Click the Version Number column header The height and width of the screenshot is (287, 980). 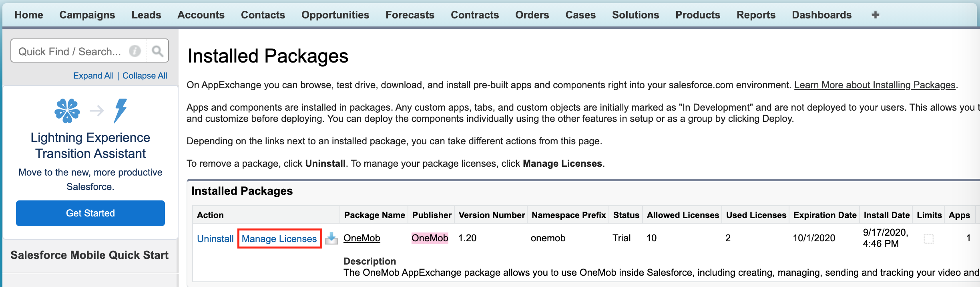tap(492, 215)
